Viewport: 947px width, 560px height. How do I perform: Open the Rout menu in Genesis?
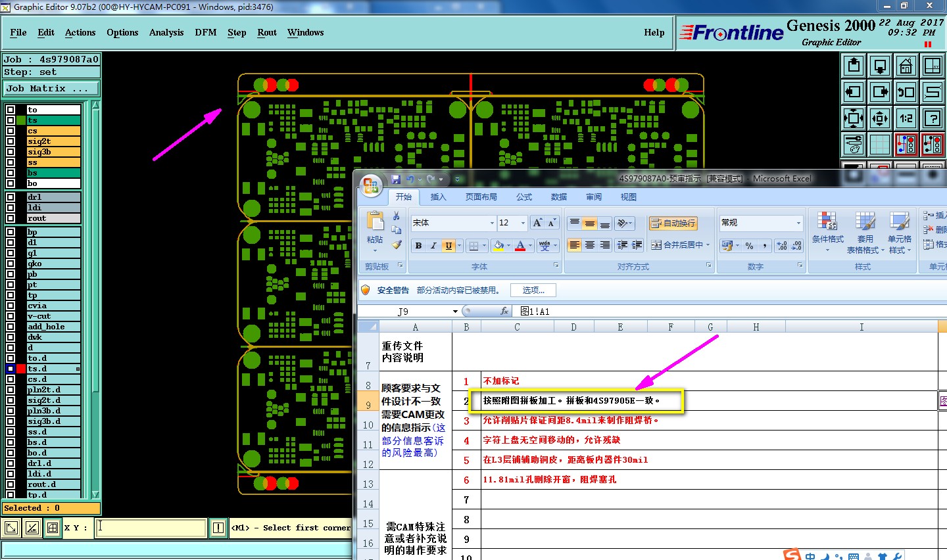(x=267, y=32)
